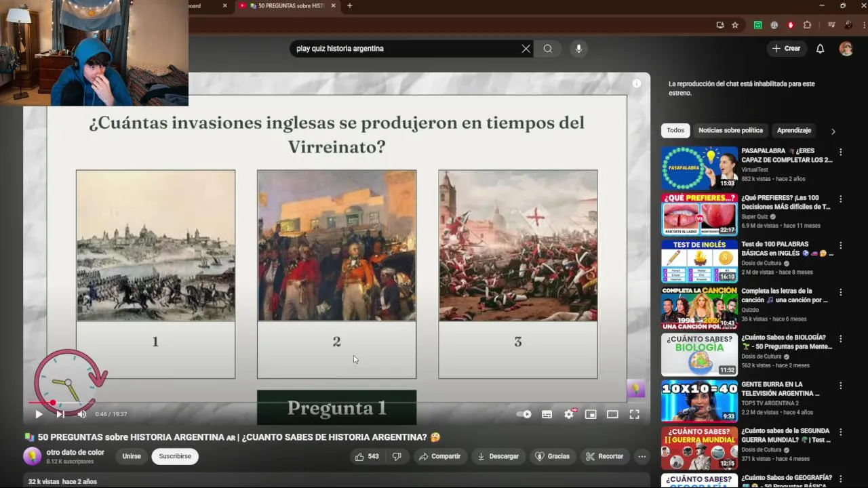Open the Crear menu
The image size is (868, 488).
pos(786,49)
